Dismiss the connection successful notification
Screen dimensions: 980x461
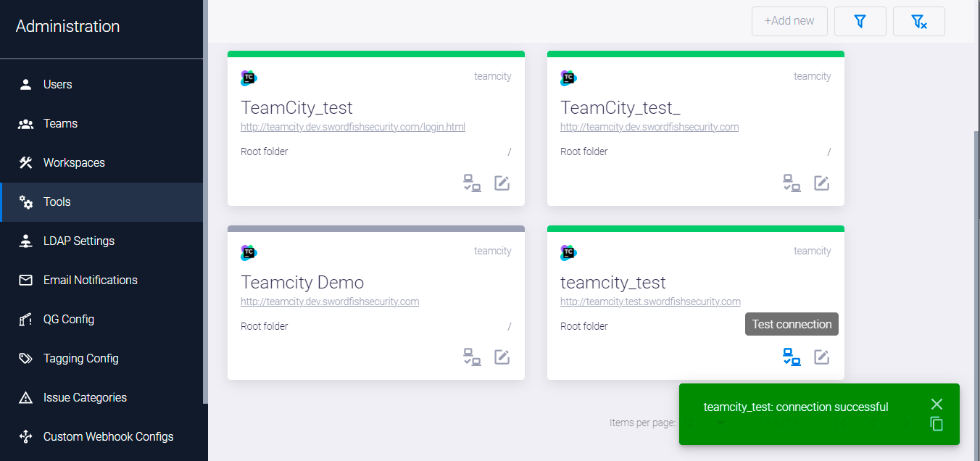937,404
